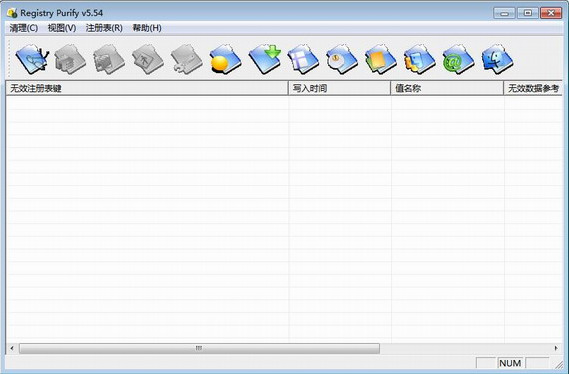Close the Registry Purify window

click(x=551, y=13)
